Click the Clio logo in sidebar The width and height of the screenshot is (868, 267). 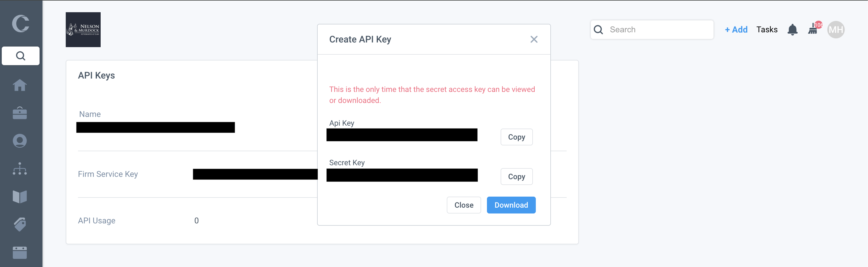point(21,24)
